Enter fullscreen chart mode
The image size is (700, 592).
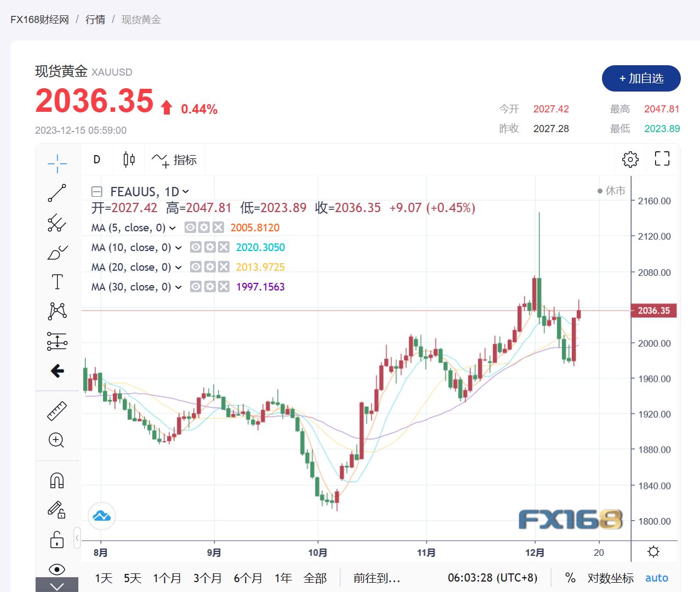(x=662, y=159)
